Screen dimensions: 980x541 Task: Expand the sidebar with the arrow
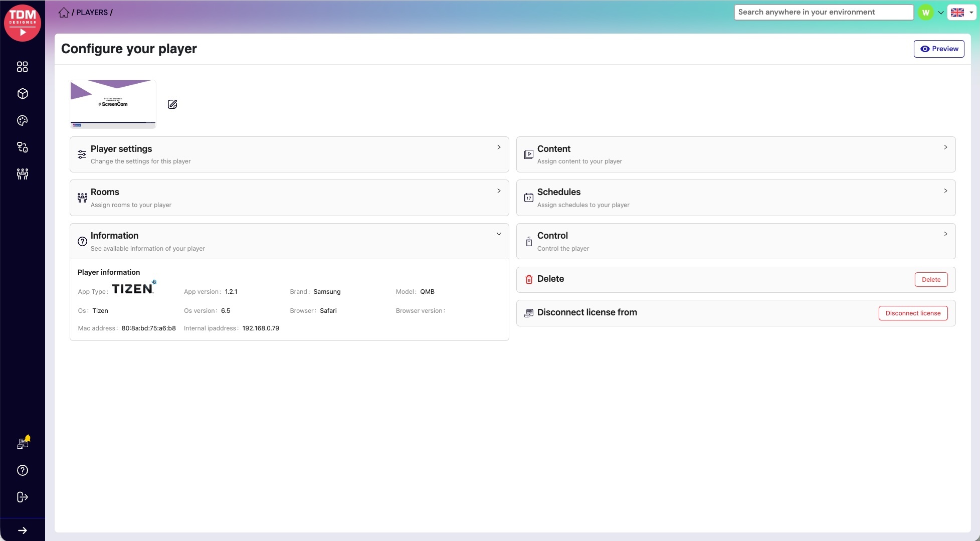(23, 530)
